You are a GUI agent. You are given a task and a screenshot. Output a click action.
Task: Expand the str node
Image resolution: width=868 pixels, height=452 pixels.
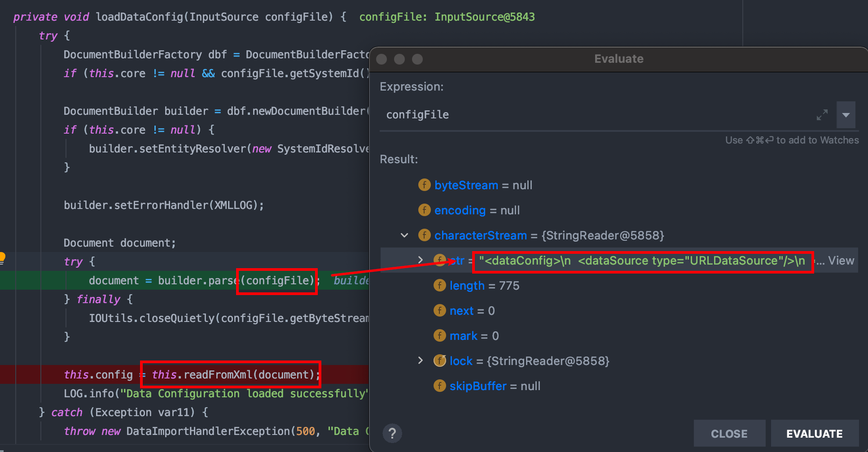[x=420, y=260]
